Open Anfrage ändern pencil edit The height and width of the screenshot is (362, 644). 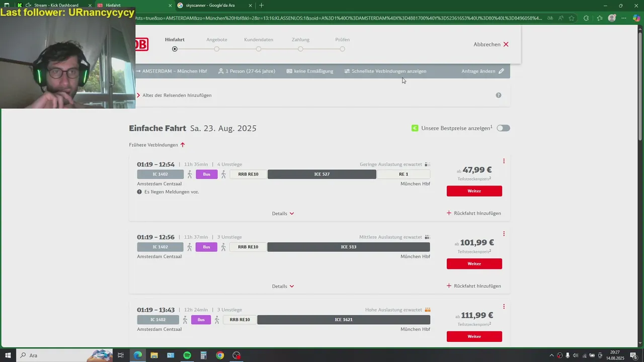point(482,71)
